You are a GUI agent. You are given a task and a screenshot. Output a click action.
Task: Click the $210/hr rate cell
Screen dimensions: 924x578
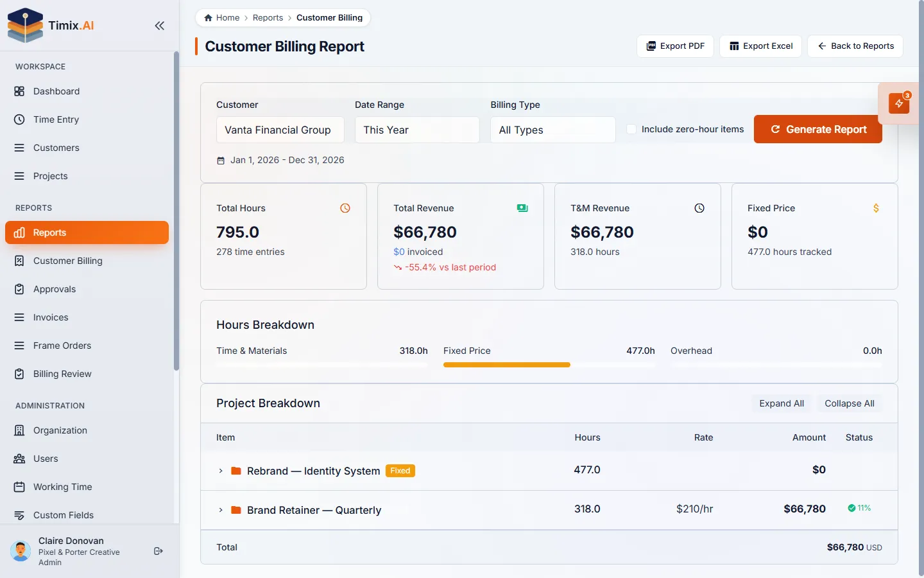[694, 509]
